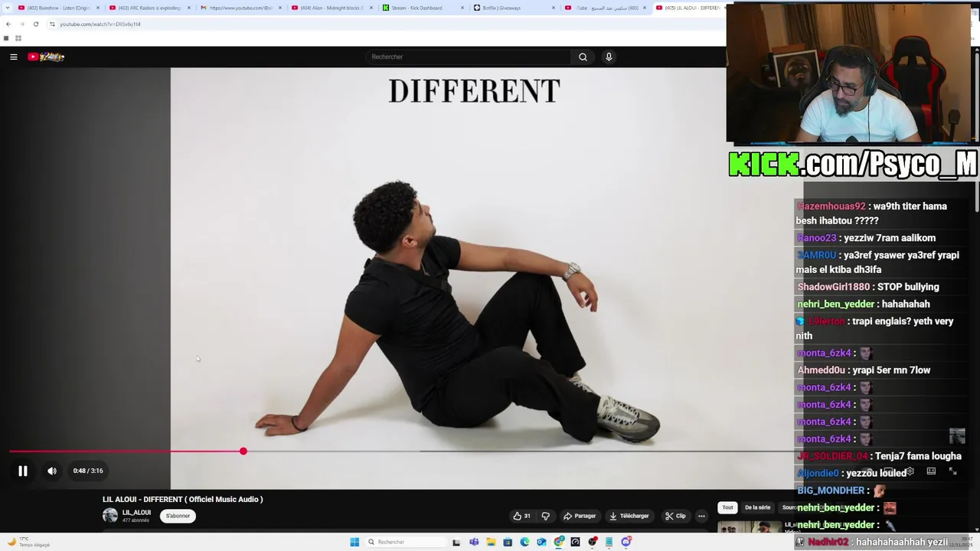Click the taskbar Rechercher search box
This screenshot has height=551, width=980.
pos(406,542)
